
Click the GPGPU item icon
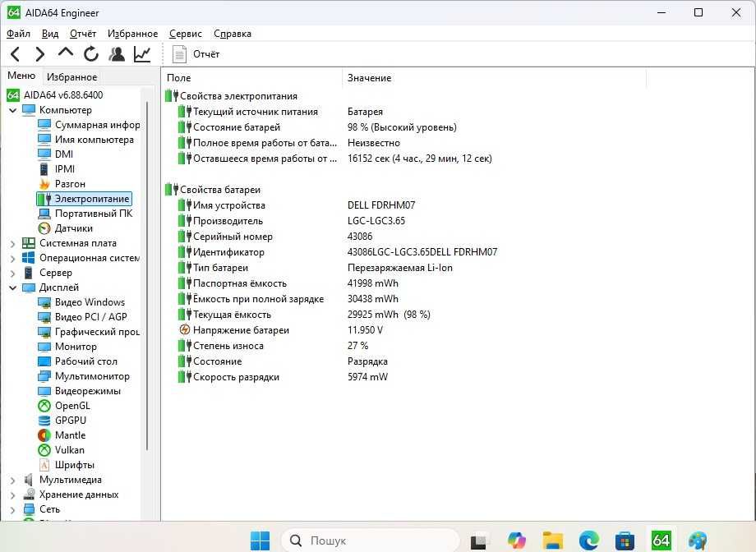point(44,421)
